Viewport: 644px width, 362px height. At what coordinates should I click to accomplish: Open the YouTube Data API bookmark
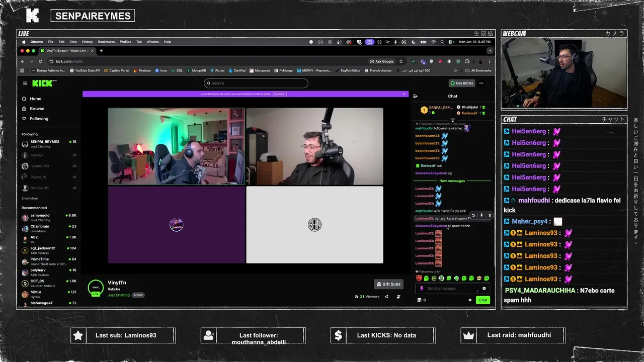[85, 70]
